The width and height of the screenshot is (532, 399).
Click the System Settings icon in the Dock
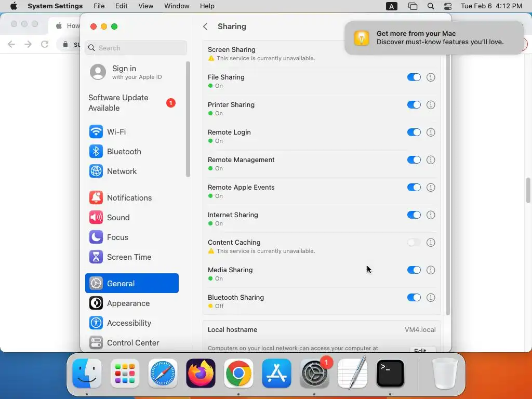[x=314, y=373]
